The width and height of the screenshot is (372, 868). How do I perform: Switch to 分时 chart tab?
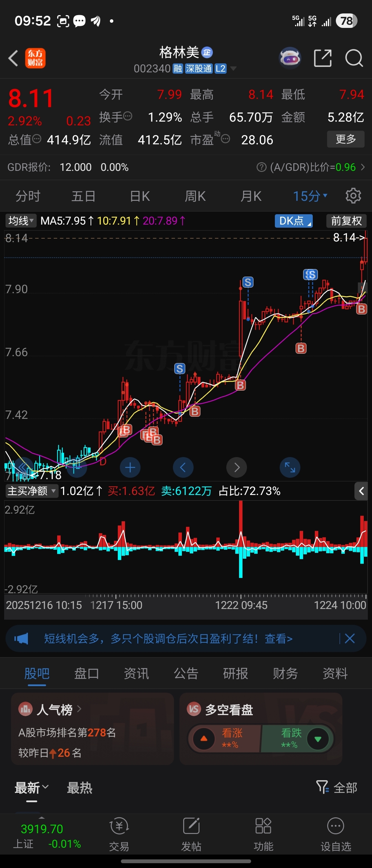[28, 196]
